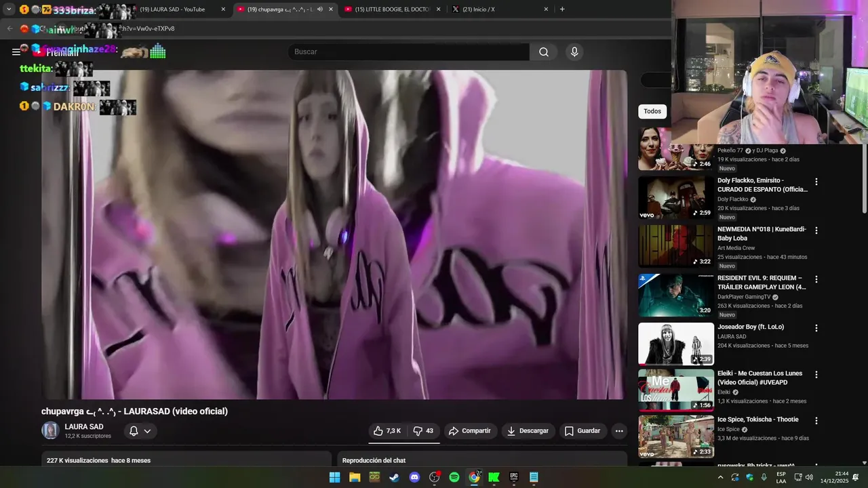The width and height of the screenshot is (868, 488).
Task: Click the Reproducción del chat header
Action: coord(374,460)
